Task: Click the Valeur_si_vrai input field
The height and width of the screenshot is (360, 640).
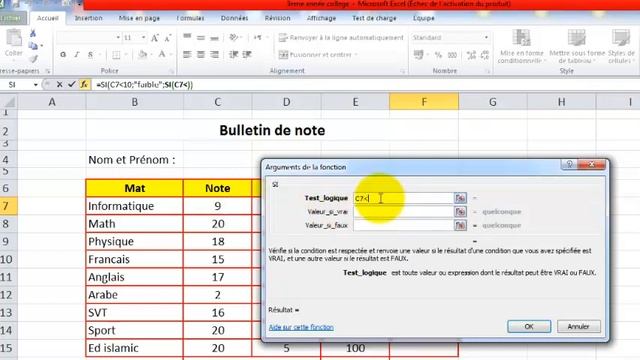Action: click(x=403, y=211)
